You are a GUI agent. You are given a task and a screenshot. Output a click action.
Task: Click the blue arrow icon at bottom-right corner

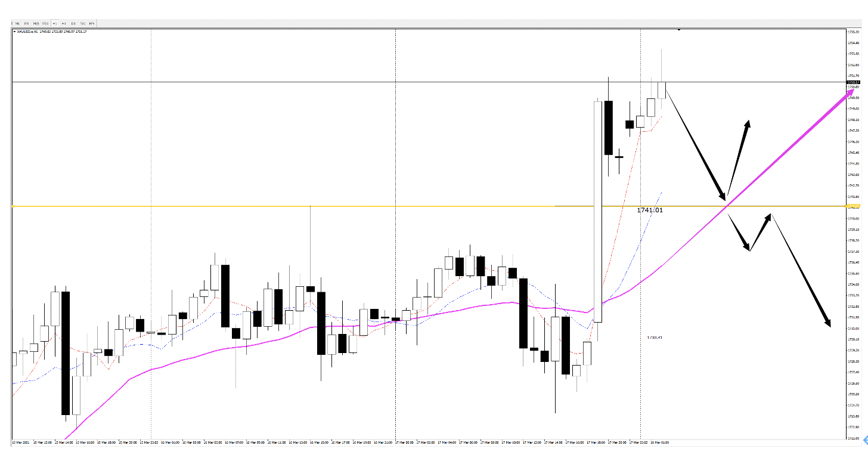tap(864, 440)
